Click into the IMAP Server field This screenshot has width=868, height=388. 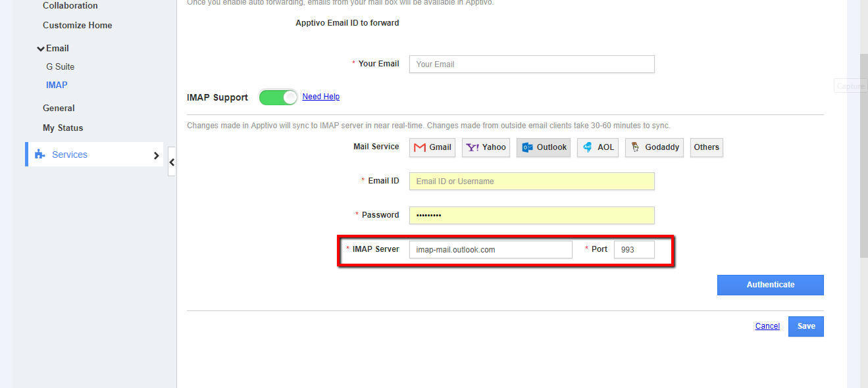point(490,250)
